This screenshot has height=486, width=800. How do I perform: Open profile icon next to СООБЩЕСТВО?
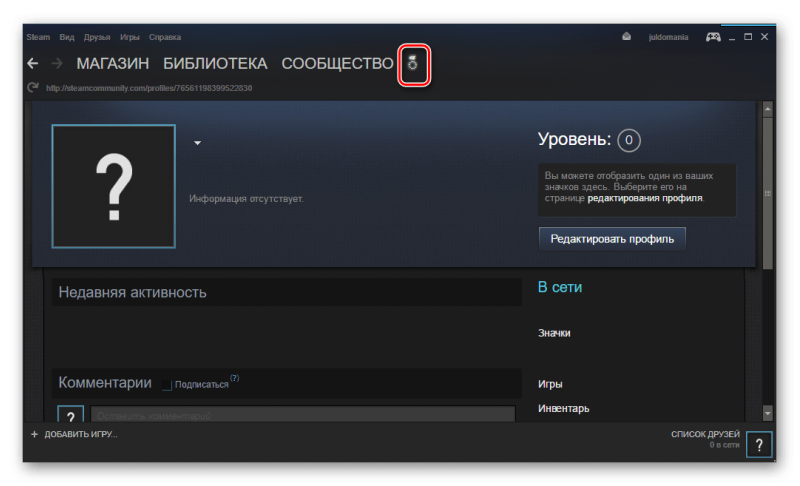[413, 64]
